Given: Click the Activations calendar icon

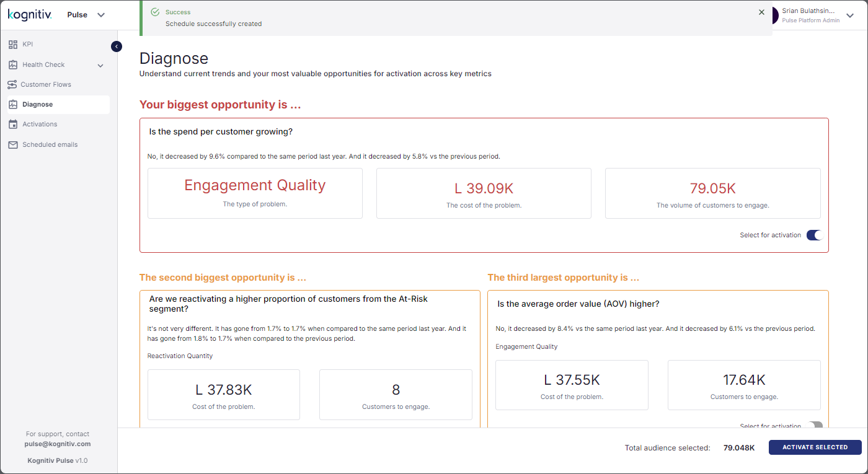Looking at the screenshot, I should (12, 125).
